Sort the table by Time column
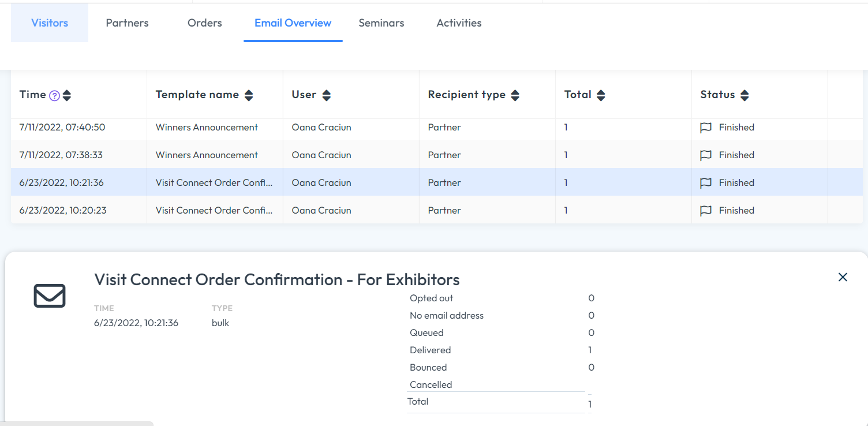868x426 pixels. 66,95
